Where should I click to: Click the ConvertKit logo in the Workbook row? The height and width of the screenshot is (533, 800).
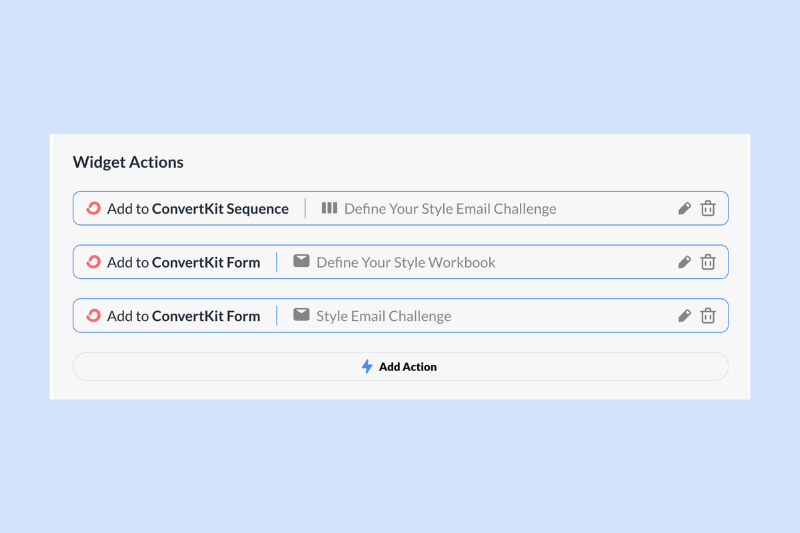93,262
